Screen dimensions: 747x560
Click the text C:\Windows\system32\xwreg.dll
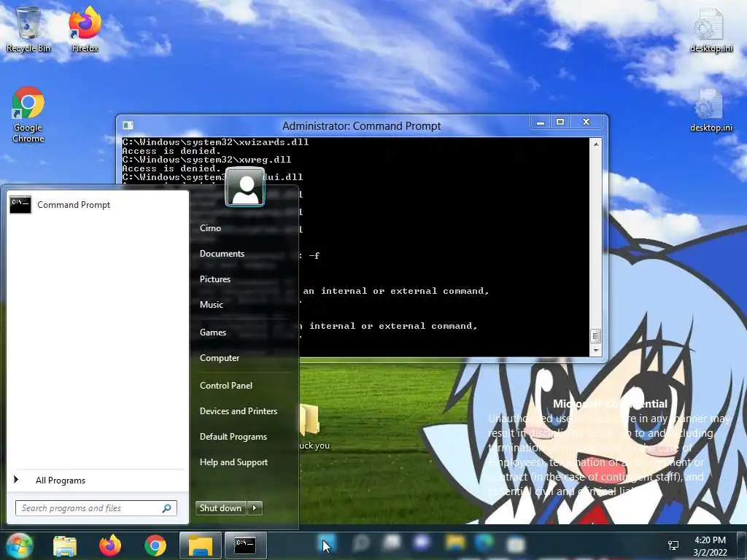pos(206,160)
